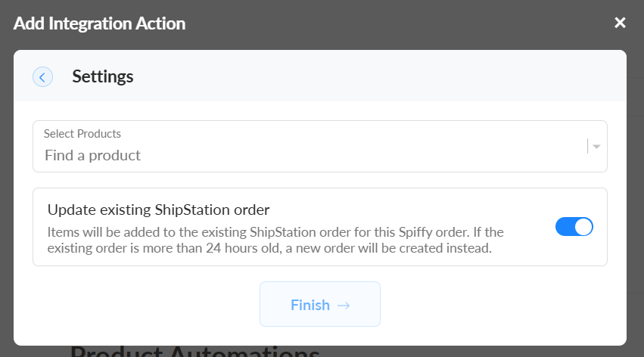Close the Add Integration Action dialog
The image size is (644, 357).
[620, 23]
